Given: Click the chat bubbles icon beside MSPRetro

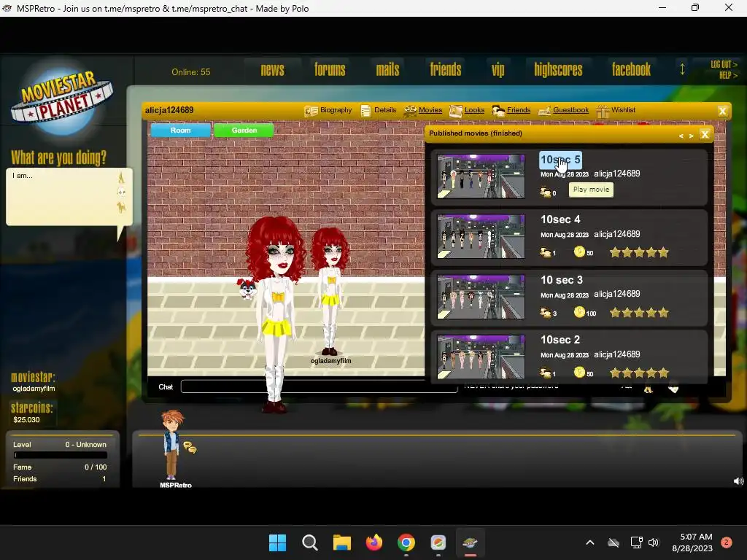Looking at the screenshot, I should [190, 448].
